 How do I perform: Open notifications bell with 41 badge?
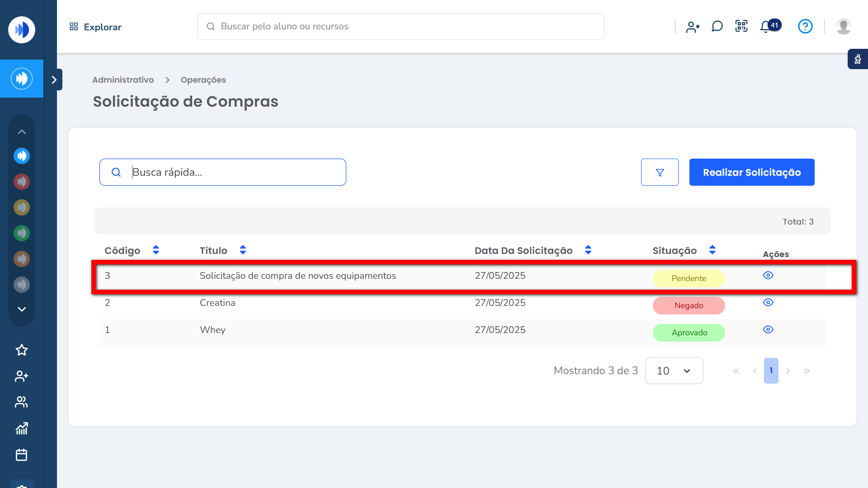[766, 27]
